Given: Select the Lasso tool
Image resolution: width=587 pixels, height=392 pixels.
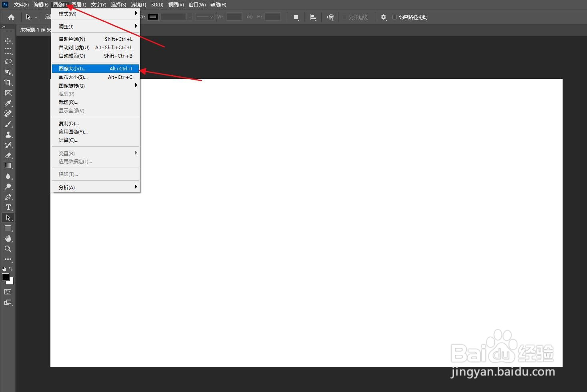Looking at the screenshot, I should (x=8, y=62).
